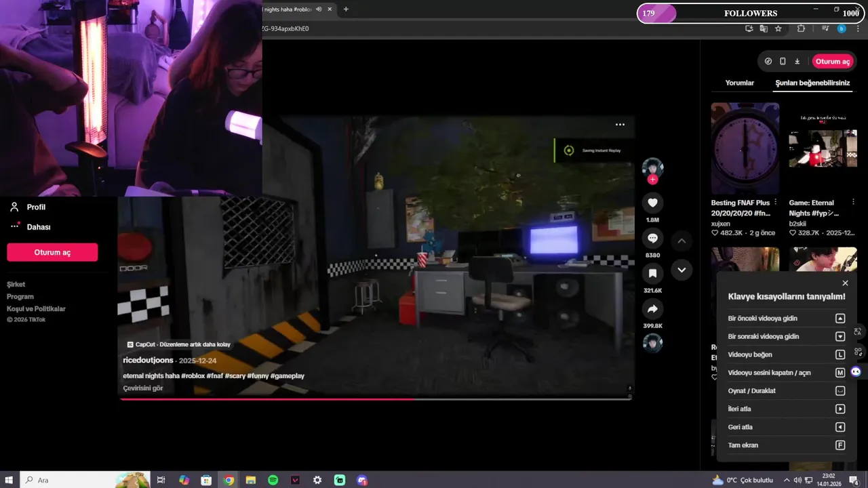Click the phone app icon in the top pill
The image size is (868, 488).
pos(783,61)
